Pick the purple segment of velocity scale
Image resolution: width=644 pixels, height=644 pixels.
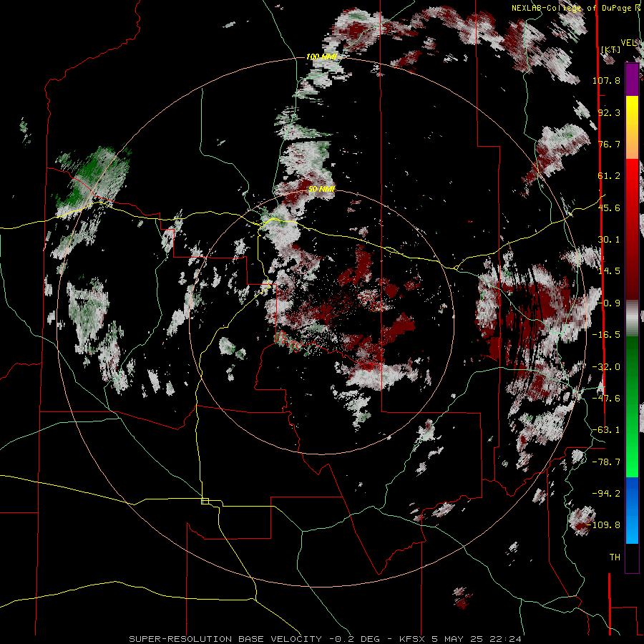pyautogui.click(x=632, y=79)
